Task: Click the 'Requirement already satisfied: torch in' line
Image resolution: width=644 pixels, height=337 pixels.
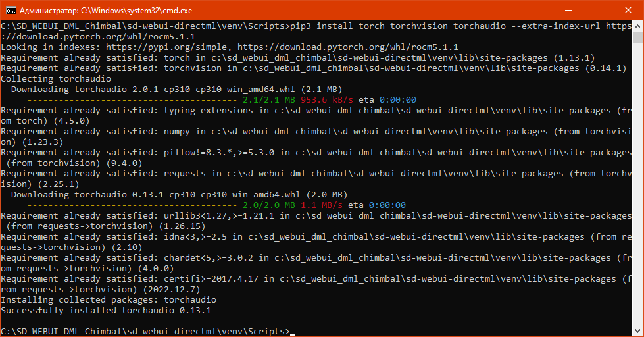Action: tap(298, 58)
